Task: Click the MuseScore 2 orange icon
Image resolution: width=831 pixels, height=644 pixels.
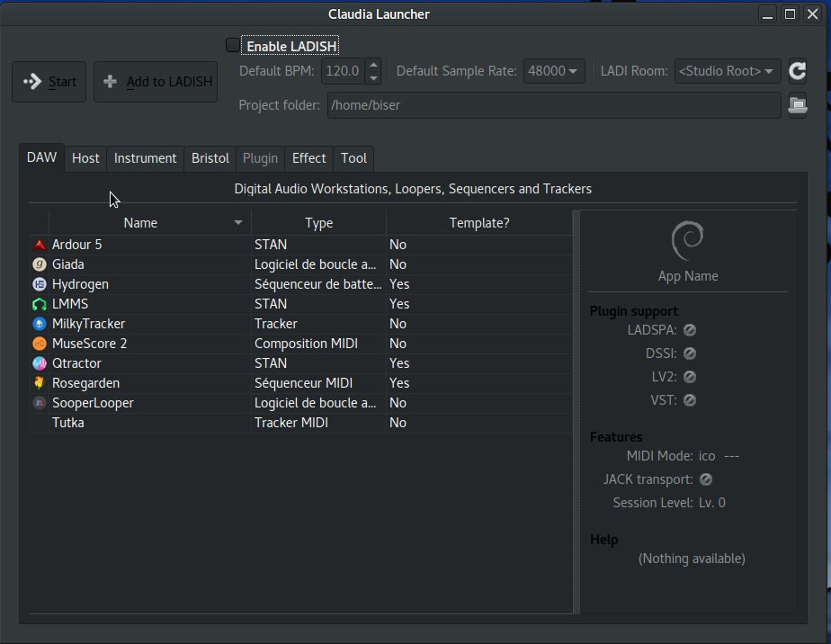Action: (x=40, y=344)
